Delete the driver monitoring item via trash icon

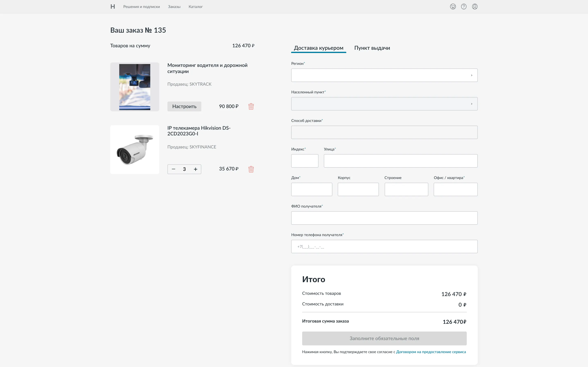click(251, 107)
